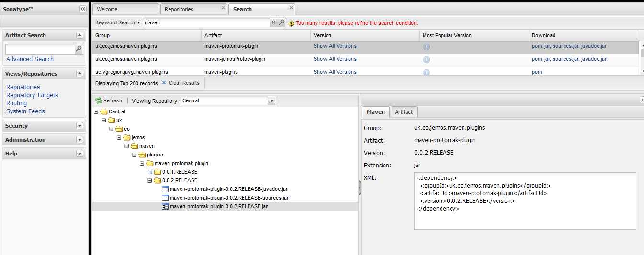This screenshot has width=644, height=255.
Task: Click info icon in se.vgregion maven-plugins row
Action: [426, 72]
